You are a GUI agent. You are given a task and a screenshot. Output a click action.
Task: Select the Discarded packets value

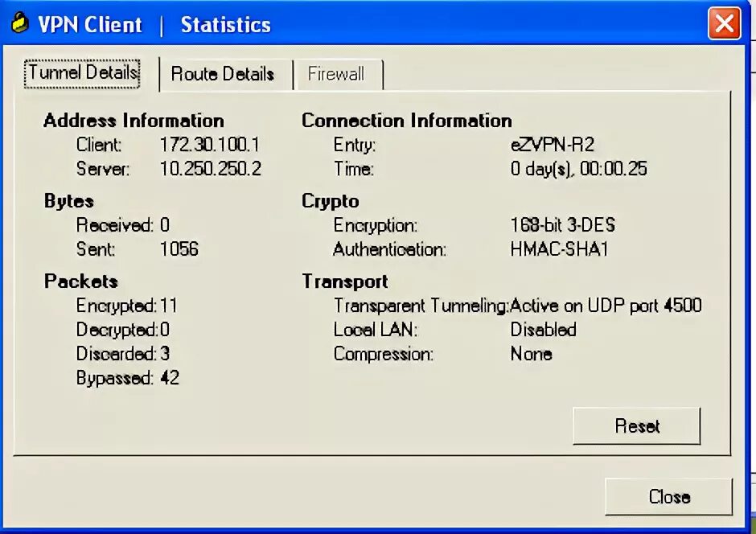(170, 355)
